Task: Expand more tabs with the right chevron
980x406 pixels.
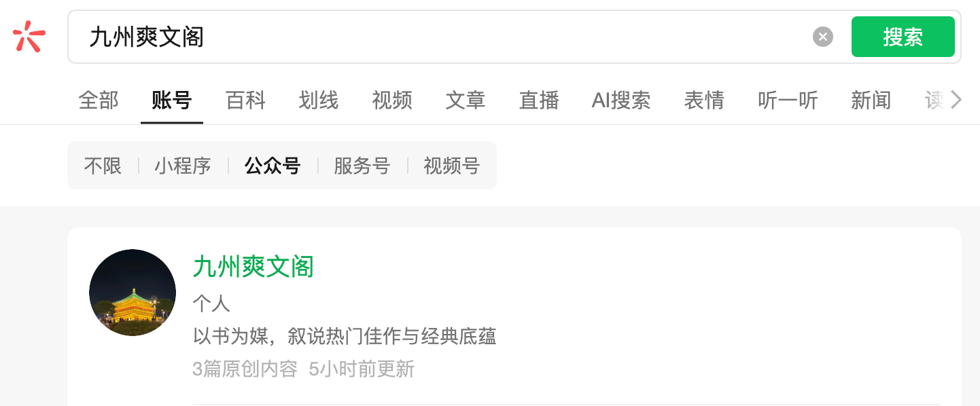Action: 956,100
